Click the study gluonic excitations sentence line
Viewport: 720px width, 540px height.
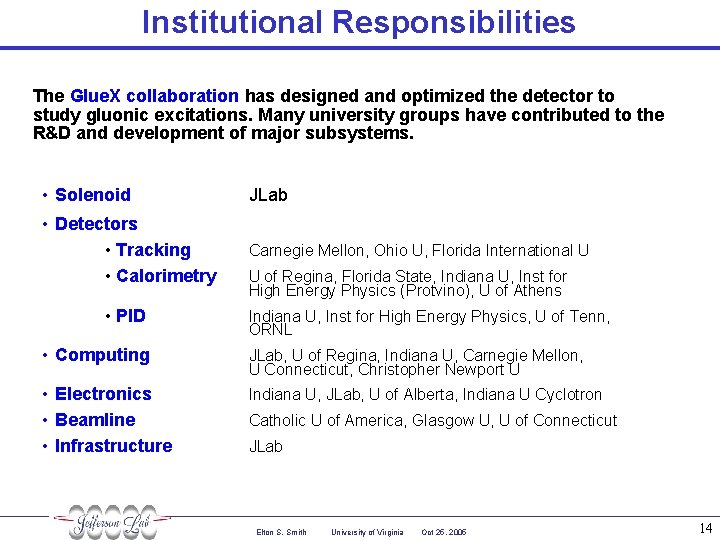click(x=349, y=115)
